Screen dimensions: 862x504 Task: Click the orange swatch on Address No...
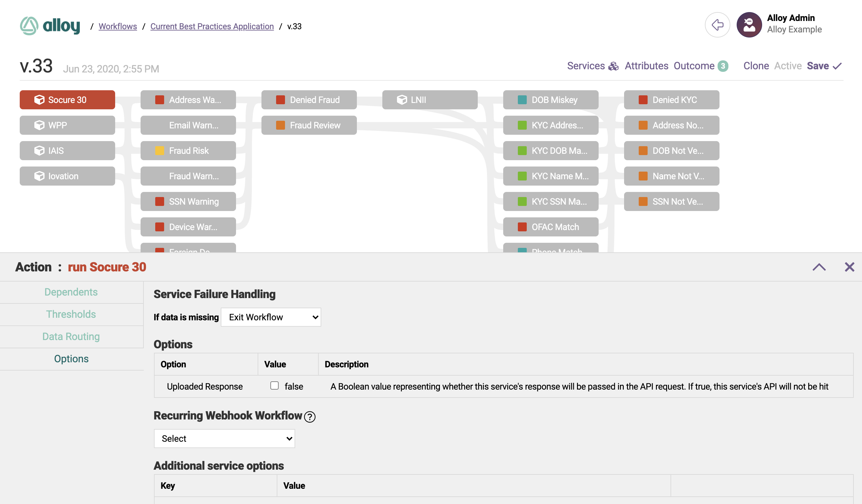643,125
